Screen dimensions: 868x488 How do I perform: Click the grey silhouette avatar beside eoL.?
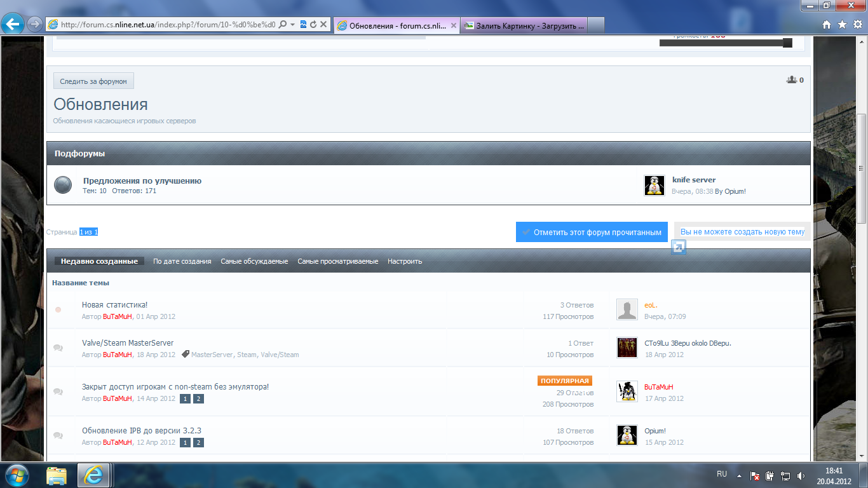[x=627, y=310]
